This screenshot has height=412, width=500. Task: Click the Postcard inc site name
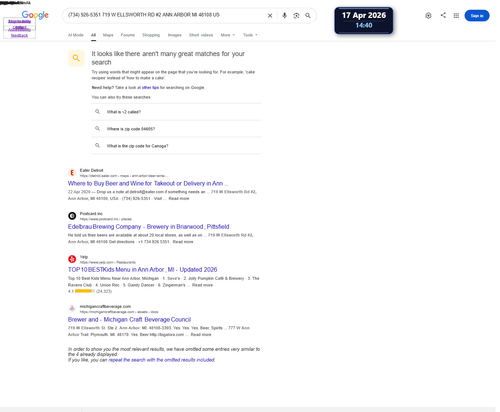[91, 214]
